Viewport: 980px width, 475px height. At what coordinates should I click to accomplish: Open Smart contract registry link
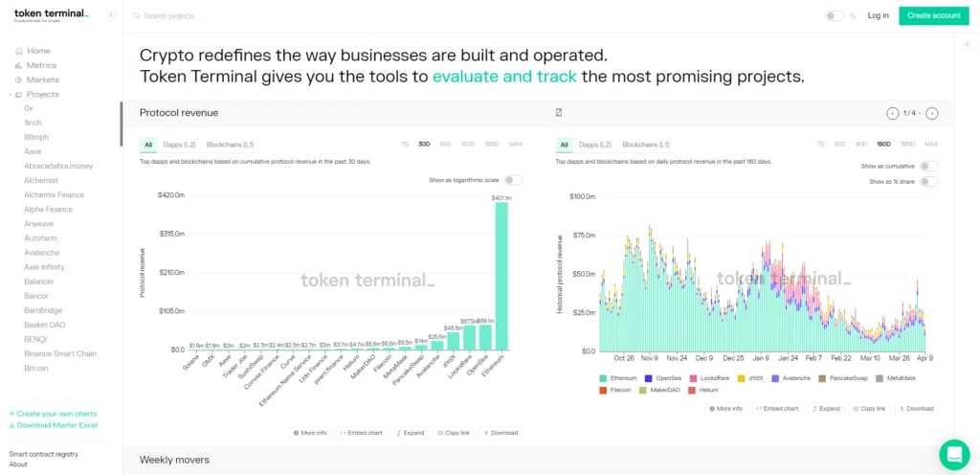tap(44, 454)
